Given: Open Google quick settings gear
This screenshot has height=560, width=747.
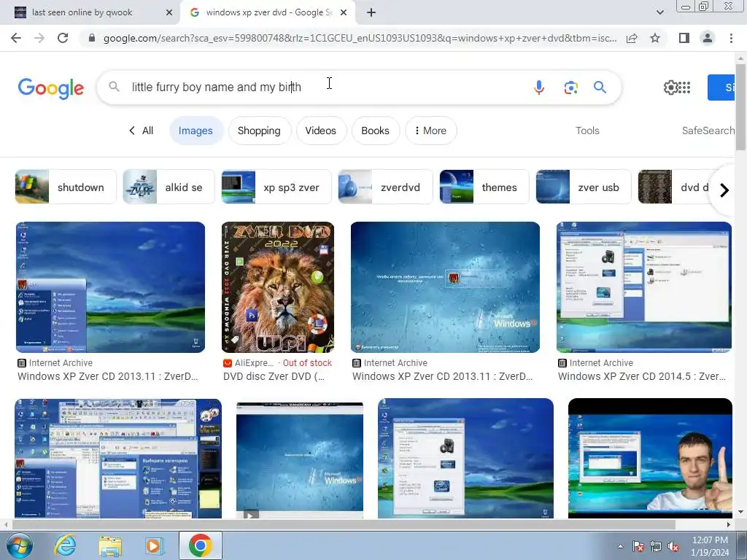Looking at the screenshot, I should tap(671, 87).
